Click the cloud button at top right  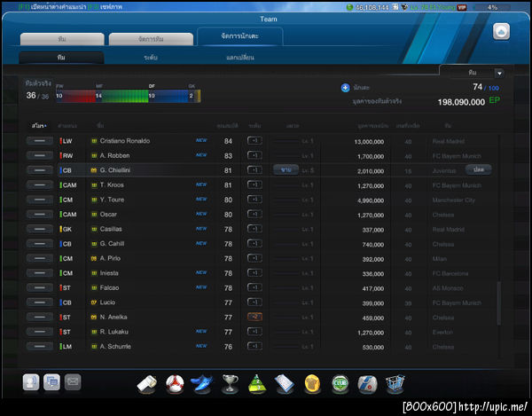pyautogui.click(x=501, y=32)
